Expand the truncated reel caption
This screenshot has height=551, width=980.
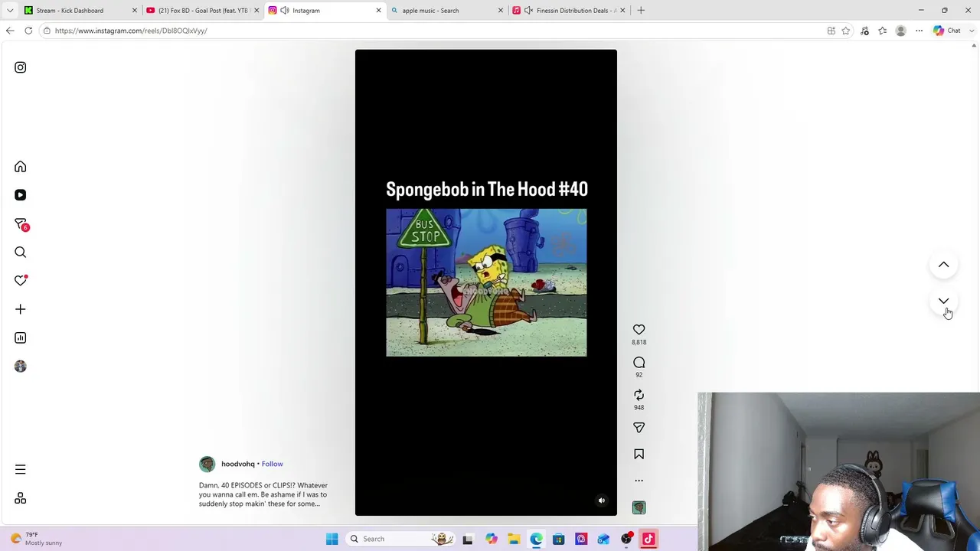click(x=263, y=494)
